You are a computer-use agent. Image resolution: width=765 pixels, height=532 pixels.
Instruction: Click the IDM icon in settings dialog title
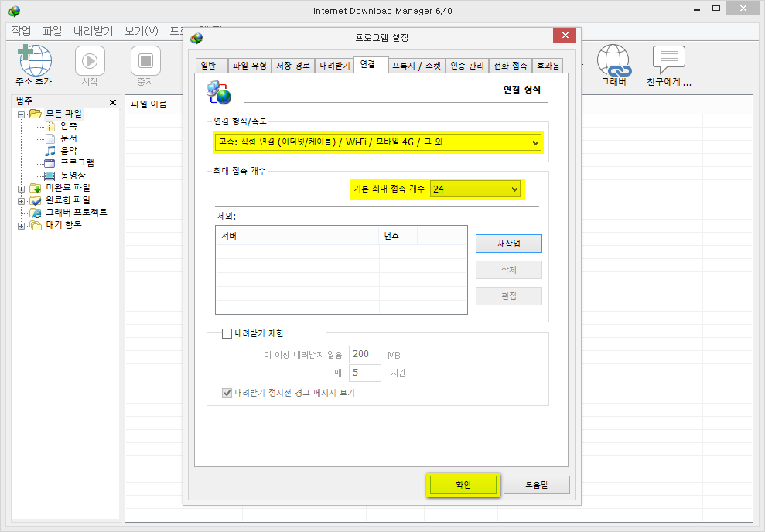point(196,38)
